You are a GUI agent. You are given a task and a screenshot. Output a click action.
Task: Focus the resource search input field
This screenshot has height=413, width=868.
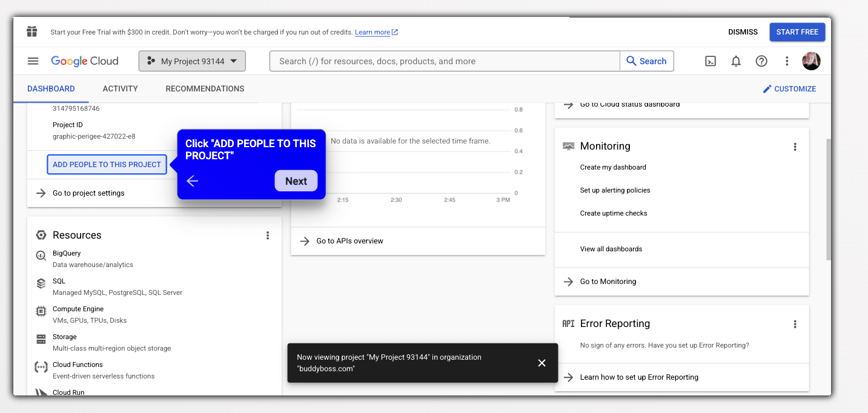[445, 61]
